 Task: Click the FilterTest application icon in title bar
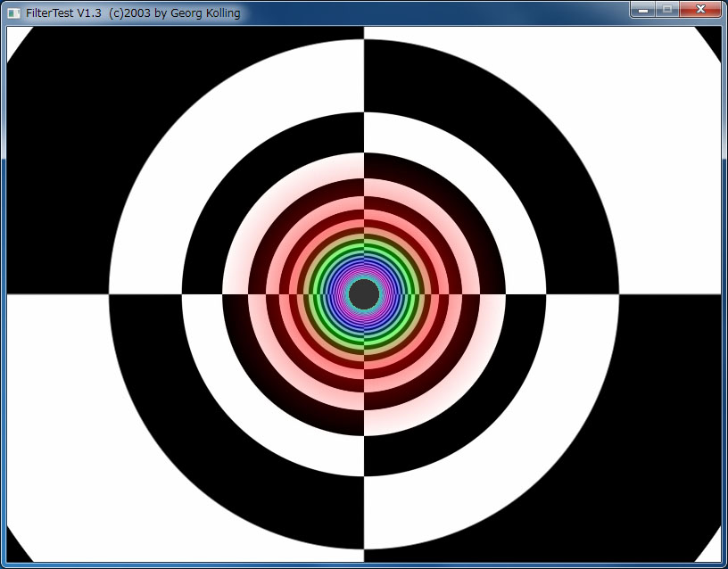click(13, 12)
